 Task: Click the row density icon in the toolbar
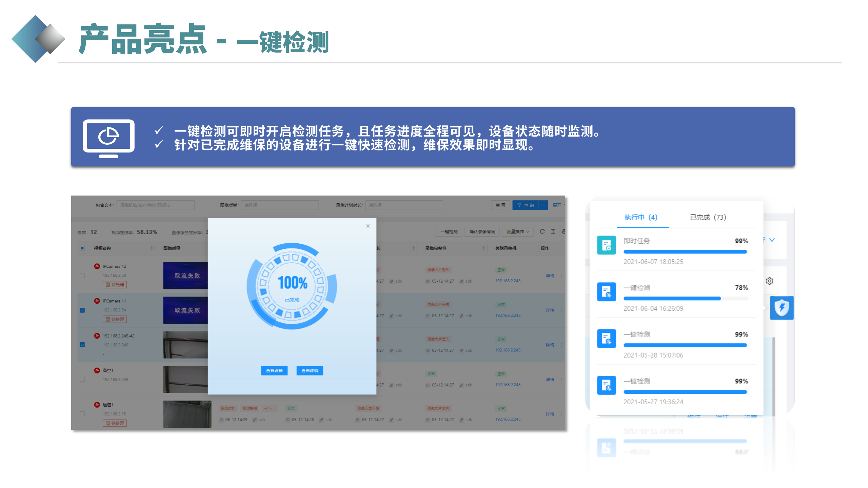click(x=553, y=231)
